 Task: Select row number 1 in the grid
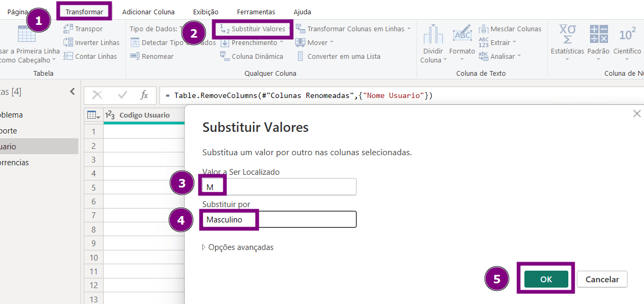coord(94,131)
